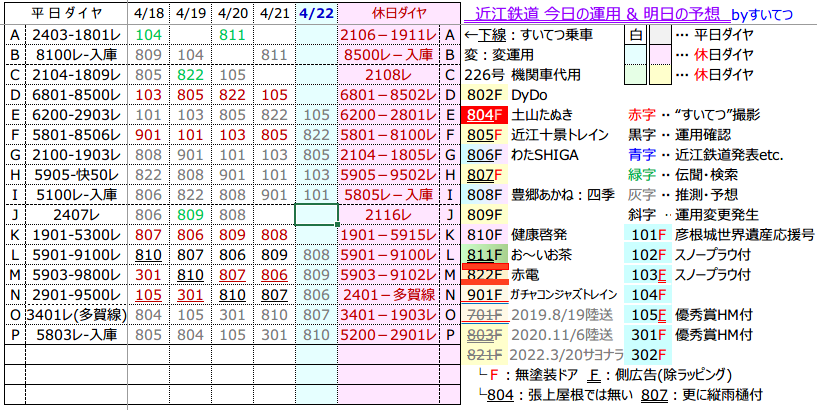This screenshot has width=817, height=410.
Task: Click the weekday cell 8100レ-入庫
Action: pos(77,53)
